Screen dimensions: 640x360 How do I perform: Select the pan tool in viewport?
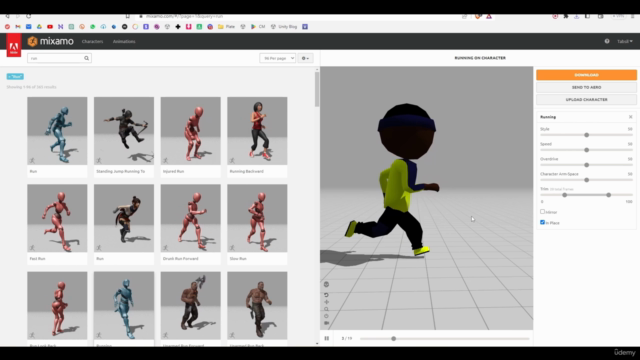(326, 302)
